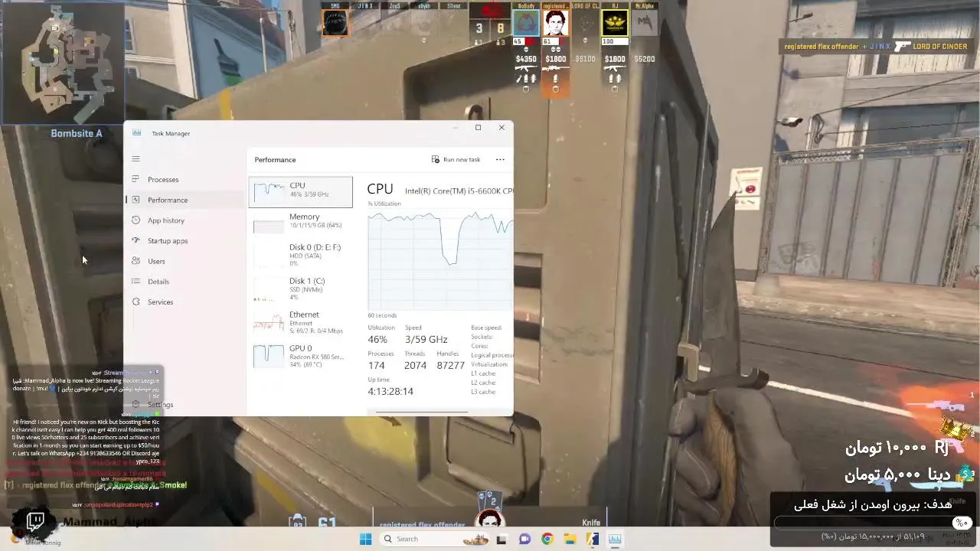Click the "60 seconds" graph label

[382, 315]
